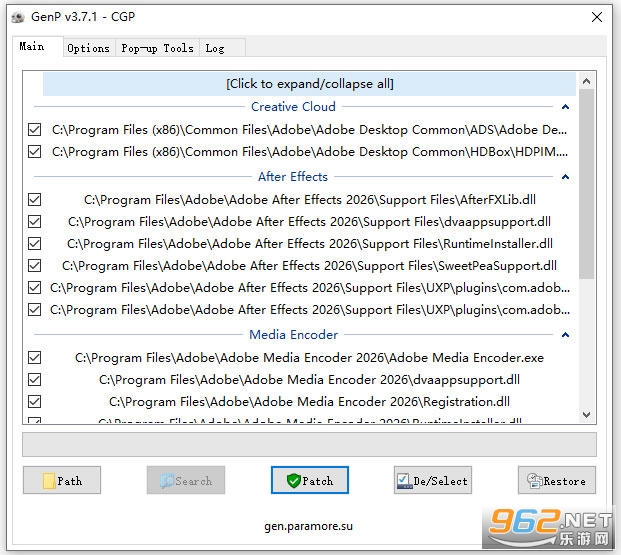Viewport: 621px width, 555px height.
Task: Select the Adobe Media Encoder.exe path row
Action: 309,357
